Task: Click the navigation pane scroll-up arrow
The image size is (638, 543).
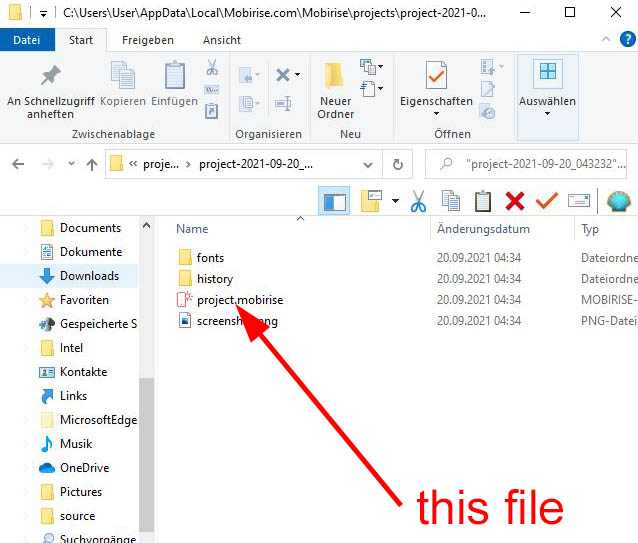Action: (146, 225)
